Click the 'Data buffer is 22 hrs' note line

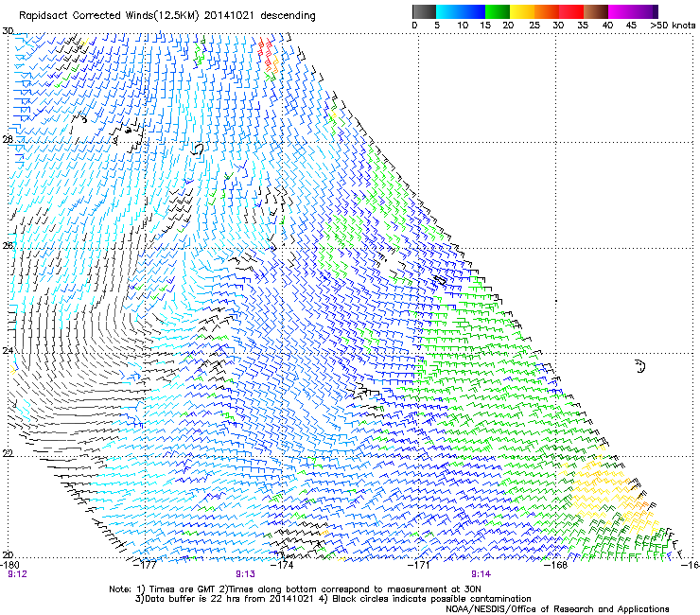[333, 599]
